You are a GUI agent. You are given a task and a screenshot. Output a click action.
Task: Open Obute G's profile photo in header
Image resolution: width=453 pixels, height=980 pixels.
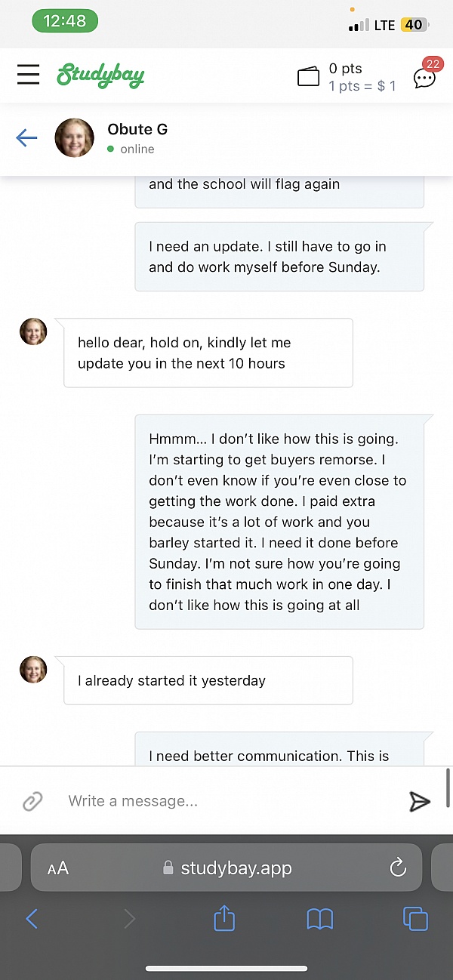pos(75,138)
